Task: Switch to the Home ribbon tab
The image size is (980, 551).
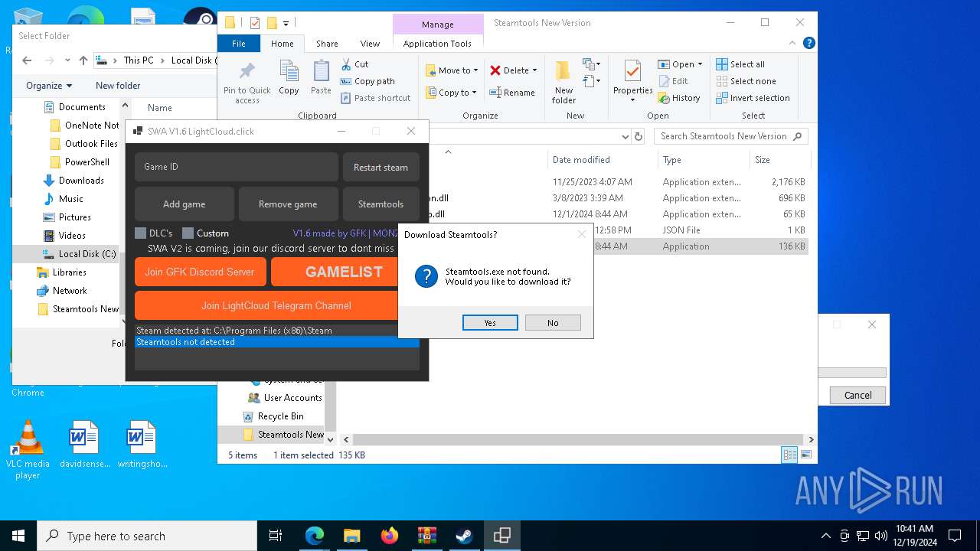Action: point(283,44)
